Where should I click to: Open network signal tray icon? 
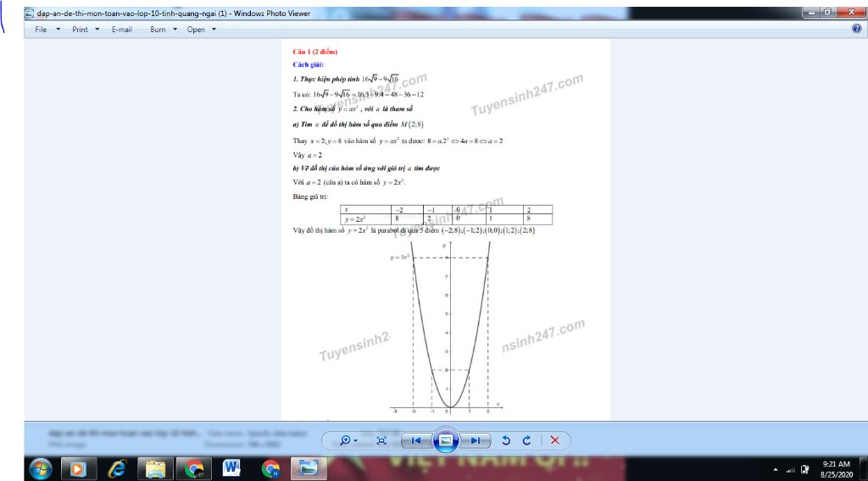click(791, 469)
